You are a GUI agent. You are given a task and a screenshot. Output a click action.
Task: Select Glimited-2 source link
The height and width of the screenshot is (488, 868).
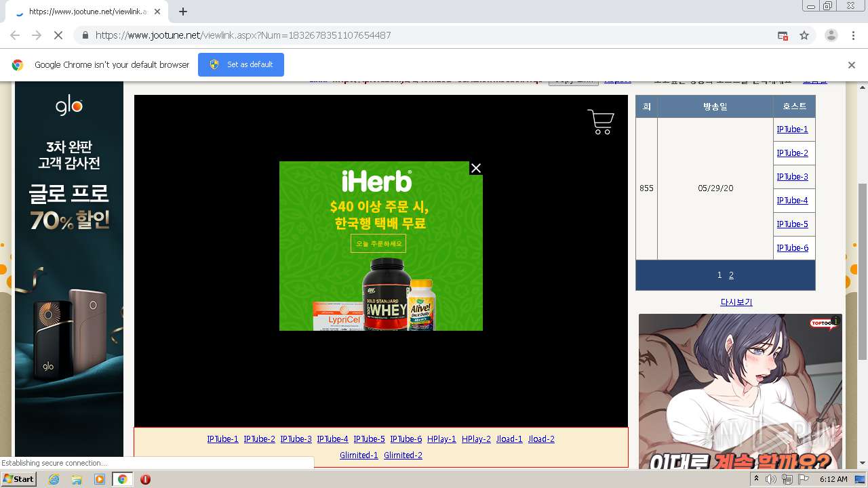pyautogui.click(x=403, y=455)
